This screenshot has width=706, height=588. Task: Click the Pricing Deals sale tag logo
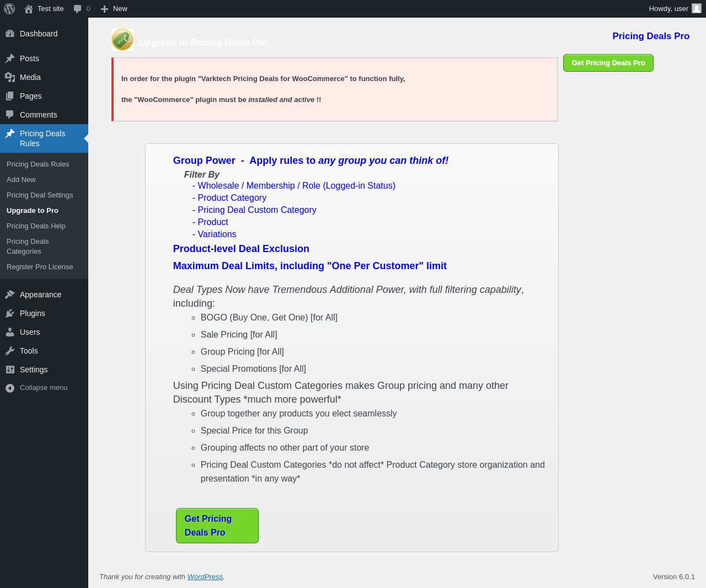tap(122, 40)
